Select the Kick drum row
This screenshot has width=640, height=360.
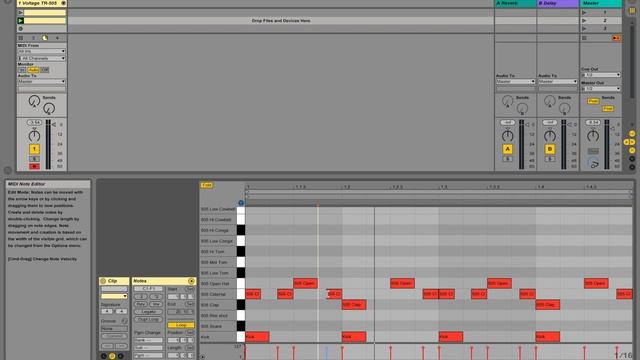tap(218, 337)
